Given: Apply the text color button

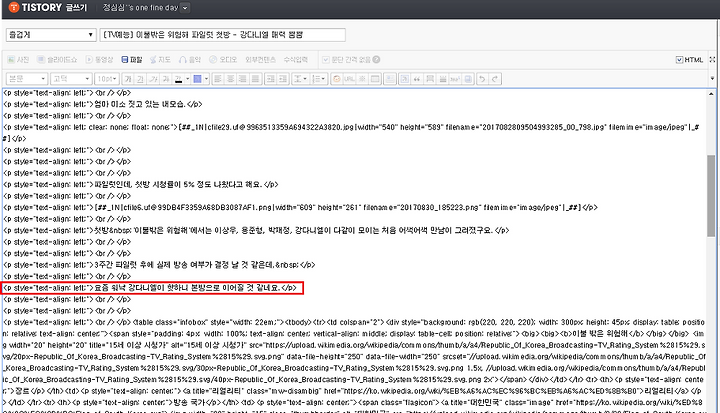Looking at the screenshot, I should point(179,79).
